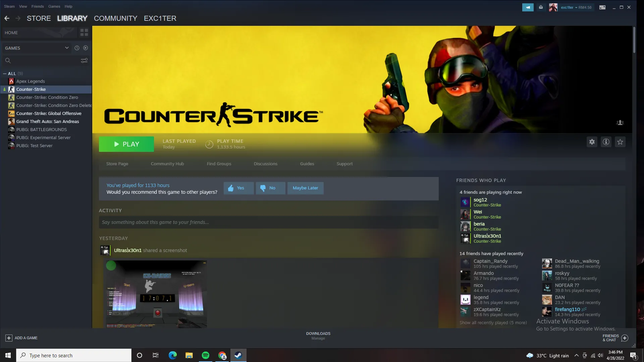Open the Community Hub link

[x=167, y=164]
